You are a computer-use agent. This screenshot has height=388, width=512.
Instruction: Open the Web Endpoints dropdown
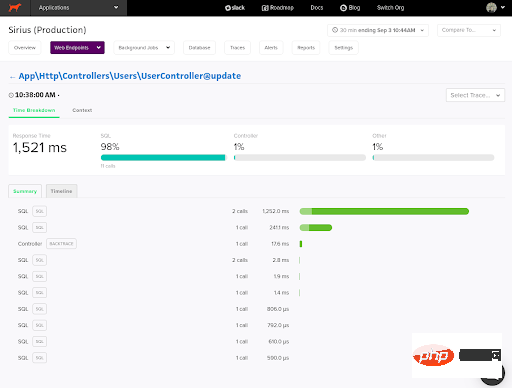pos(77,48)
